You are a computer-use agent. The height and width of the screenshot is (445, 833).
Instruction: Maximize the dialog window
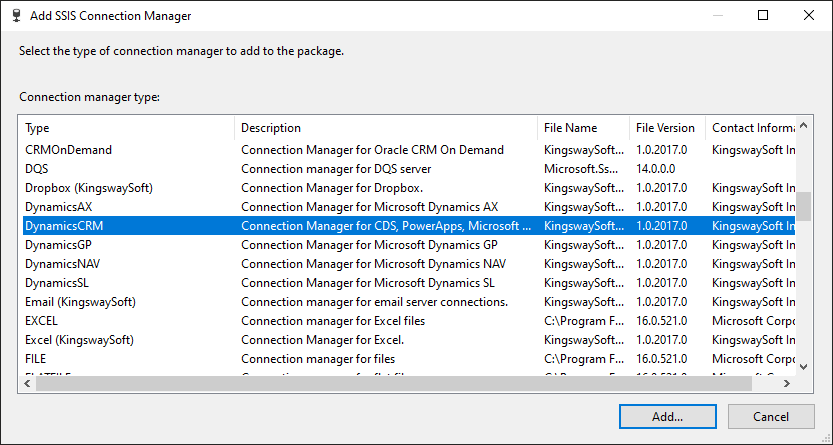coord(763,15)
